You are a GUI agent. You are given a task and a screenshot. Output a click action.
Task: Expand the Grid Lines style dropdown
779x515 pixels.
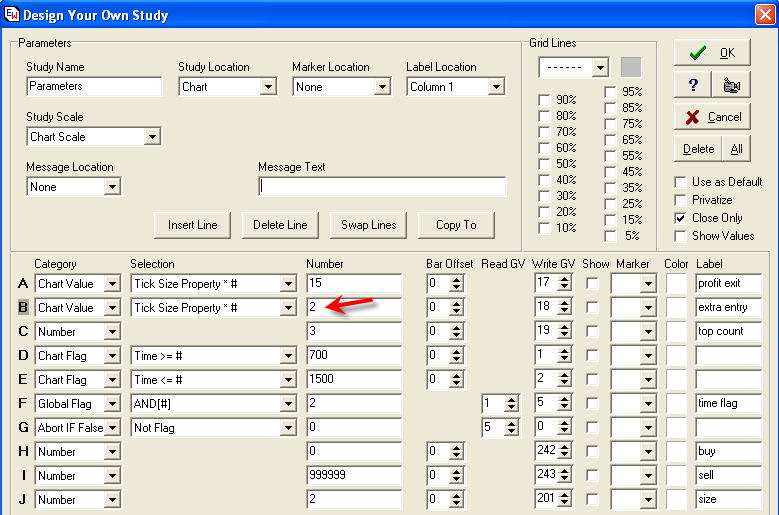click(x=599, y=68)
